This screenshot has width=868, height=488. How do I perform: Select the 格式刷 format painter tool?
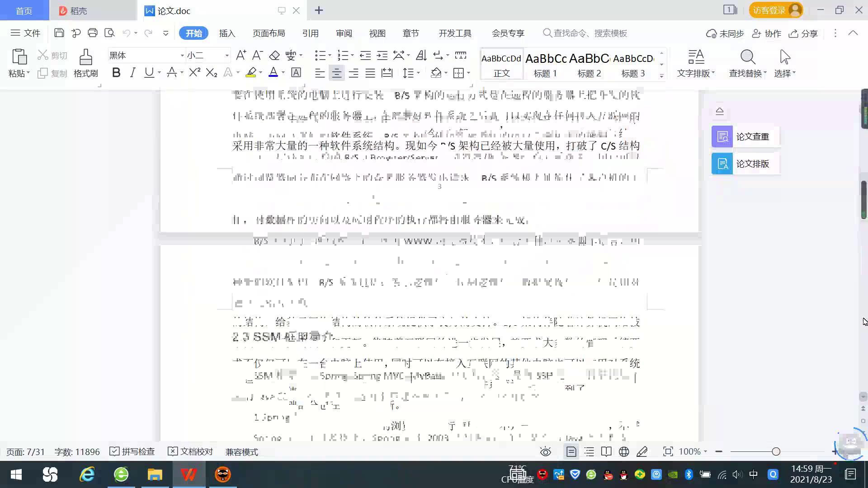pyautogui.click(x=85, y=63)
